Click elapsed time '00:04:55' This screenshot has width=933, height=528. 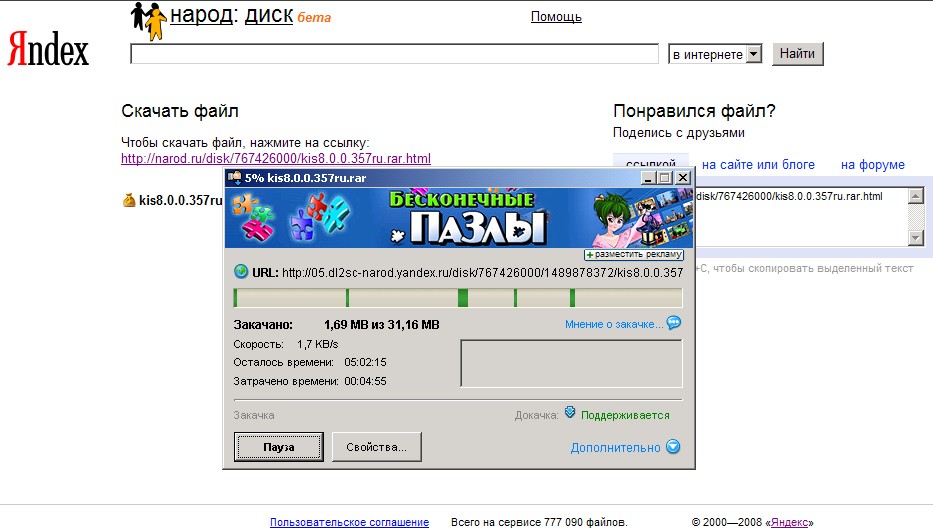pos(365,381)
